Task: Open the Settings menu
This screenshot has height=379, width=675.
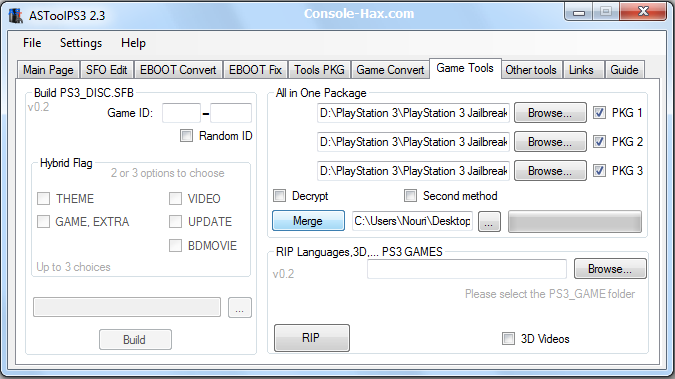Action: click(x=81, y=43)
